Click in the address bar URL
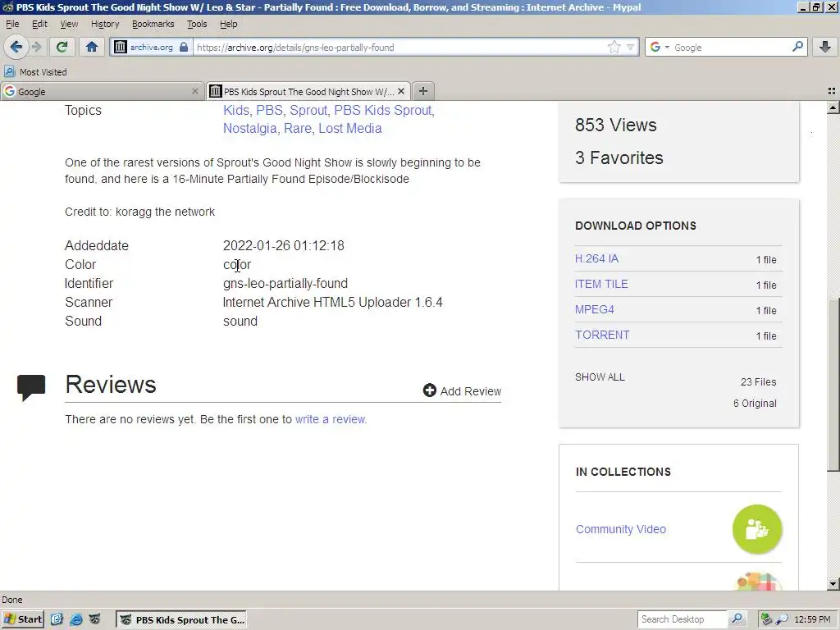 399,47
